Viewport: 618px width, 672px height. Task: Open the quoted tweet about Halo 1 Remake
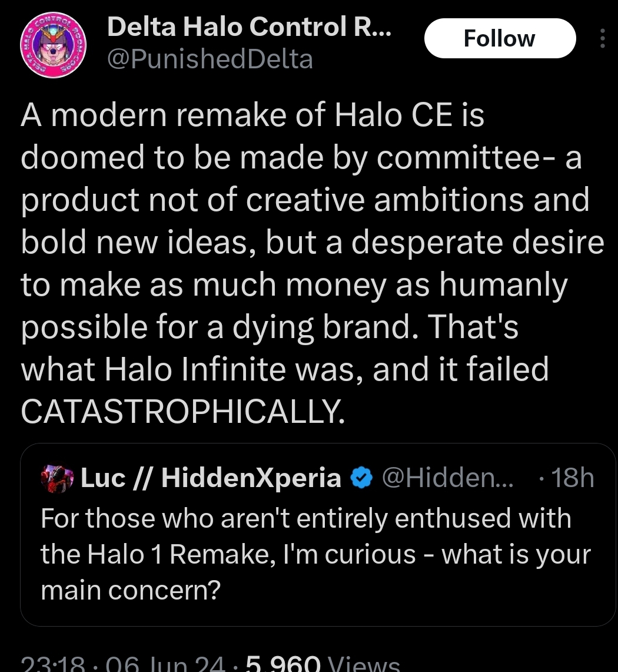tap(318, 554)
